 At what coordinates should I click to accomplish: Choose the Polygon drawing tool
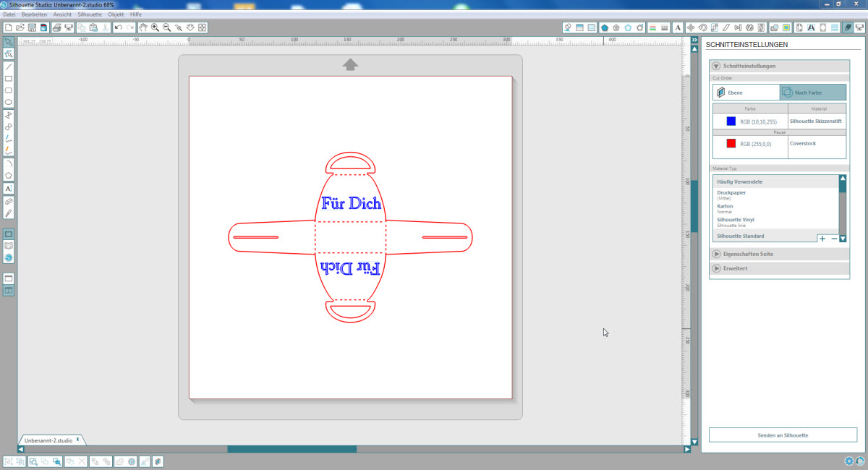(9, 175)
